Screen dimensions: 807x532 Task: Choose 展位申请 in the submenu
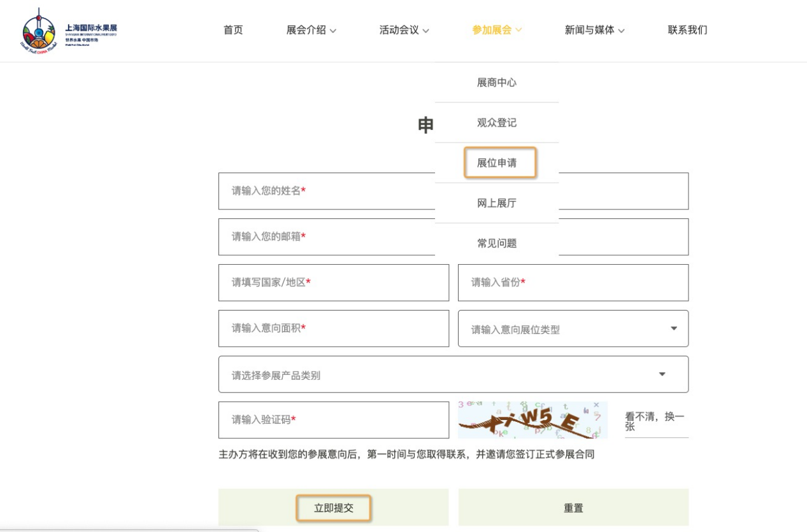click(497, 163)
